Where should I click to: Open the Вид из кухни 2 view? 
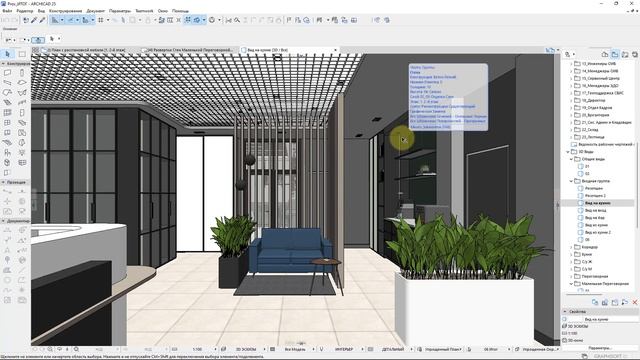(x=598, y=232)
